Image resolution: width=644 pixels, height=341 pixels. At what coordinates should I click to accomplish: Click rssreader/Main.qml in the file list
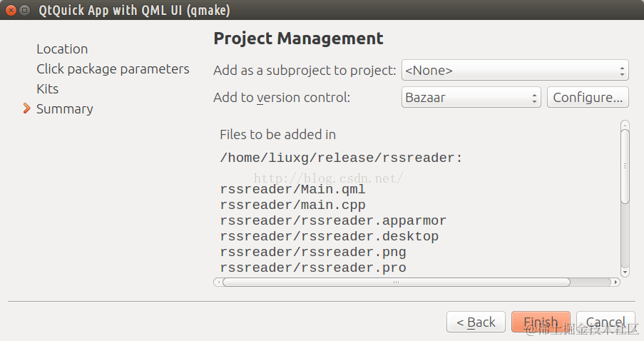point(292,190)
